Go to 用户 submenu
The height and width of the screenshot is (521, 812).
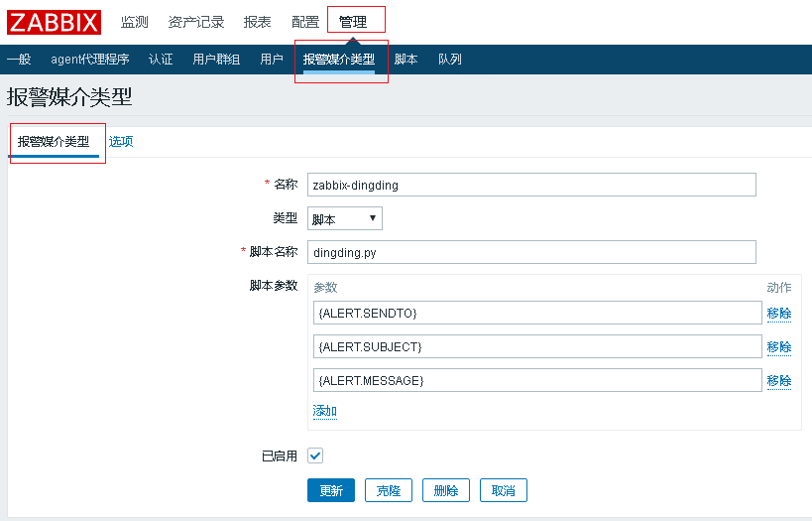tap(272, 60)
